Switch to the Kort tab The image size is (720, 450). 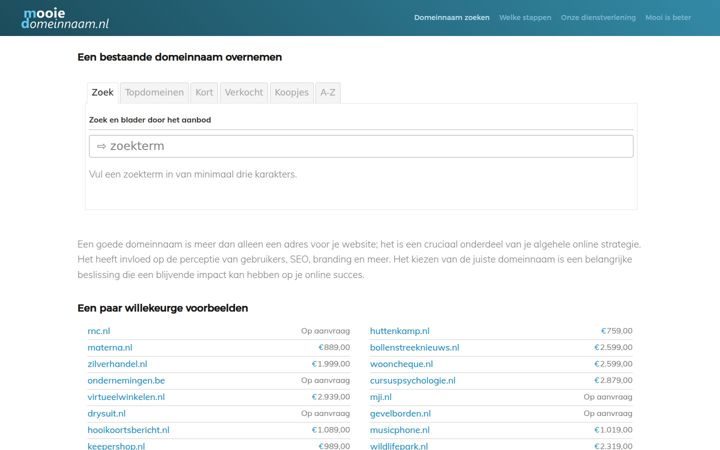204,93
